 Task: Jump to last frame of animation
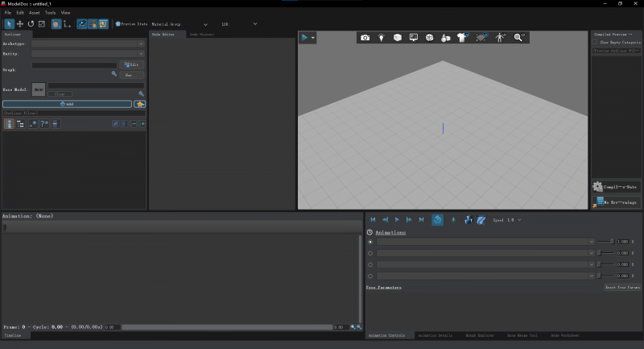coord(421,220)
